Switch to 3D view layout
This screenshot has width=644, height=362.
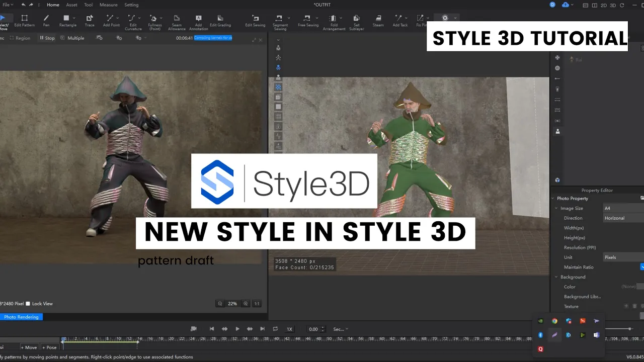tap(612, 5)
